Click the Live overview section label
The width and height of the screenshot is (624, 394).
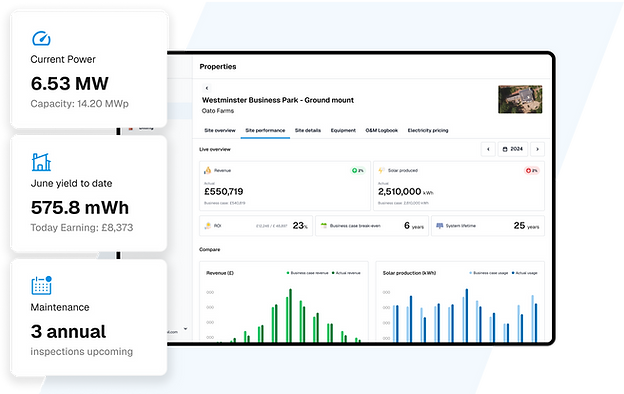click(215, 149)
